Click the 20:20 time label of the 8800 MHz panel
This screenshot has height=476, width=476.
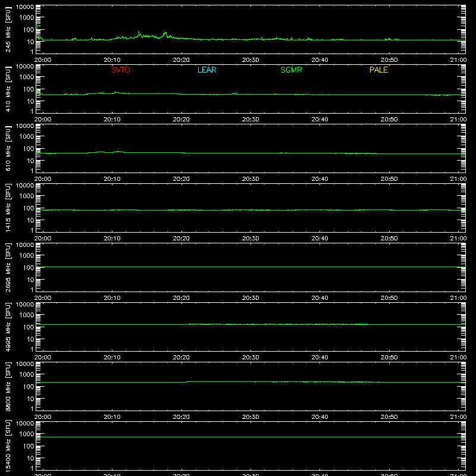click(181, 417)
